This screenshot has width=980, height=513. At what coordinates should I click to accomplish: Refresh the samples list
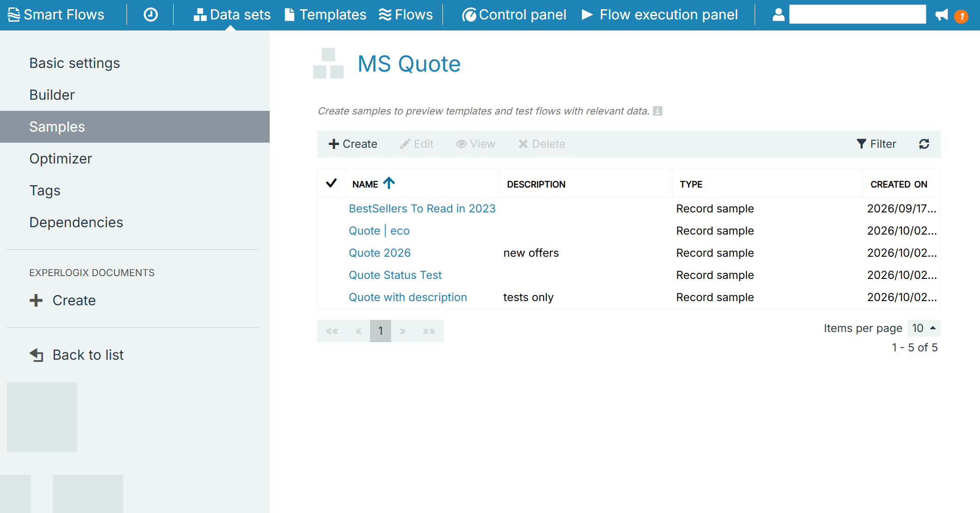tap(924, 144)
